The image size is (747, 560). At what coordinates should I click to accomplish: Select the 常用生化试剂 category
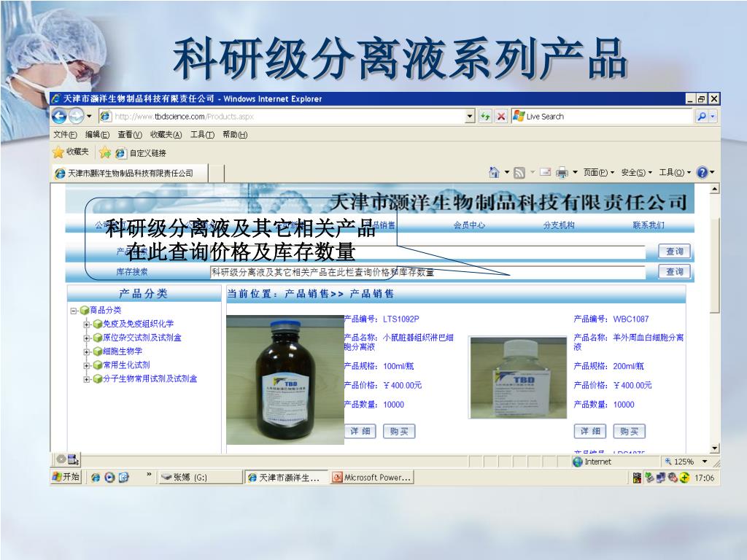click(x=126, y=365)
